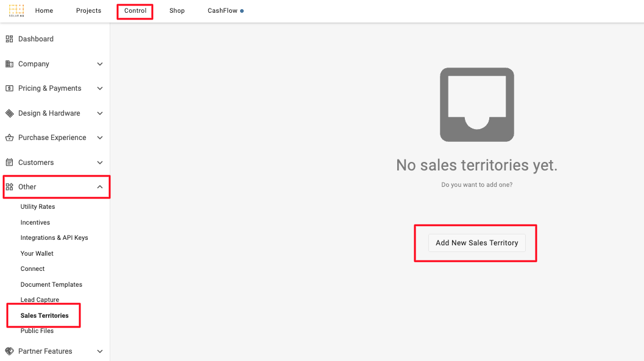Expand the Customers section chevron
The image size is (644, 361).
pyautogui.click(x=100, y=163)
